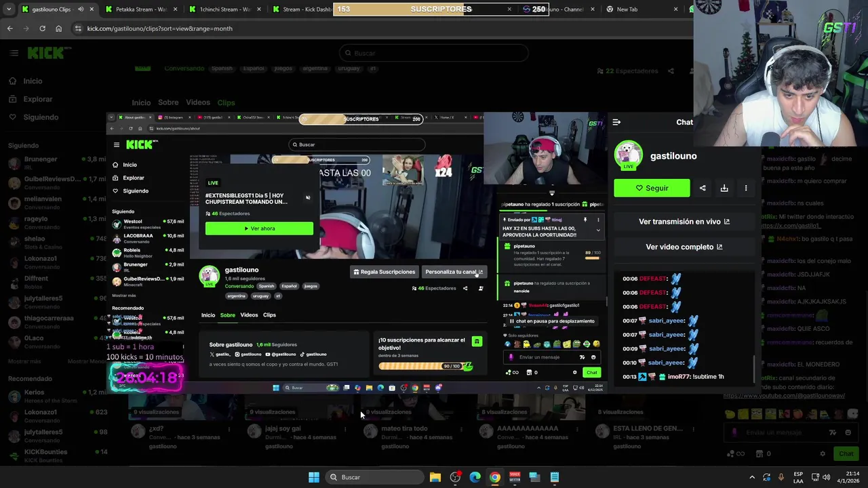Share the clip using the share icon
868x488 pixels.
point(703,188)
